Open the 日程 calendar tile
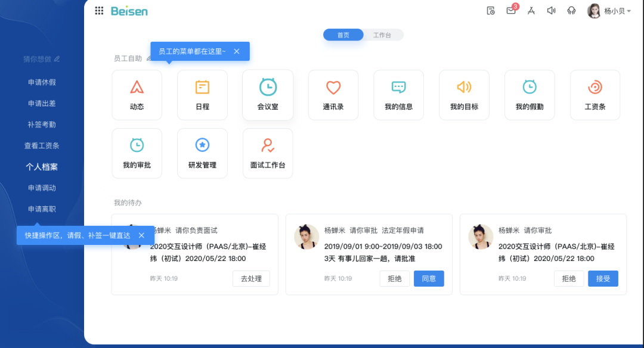This screenshot has height=348, width=644. click(x=203, y=95)
